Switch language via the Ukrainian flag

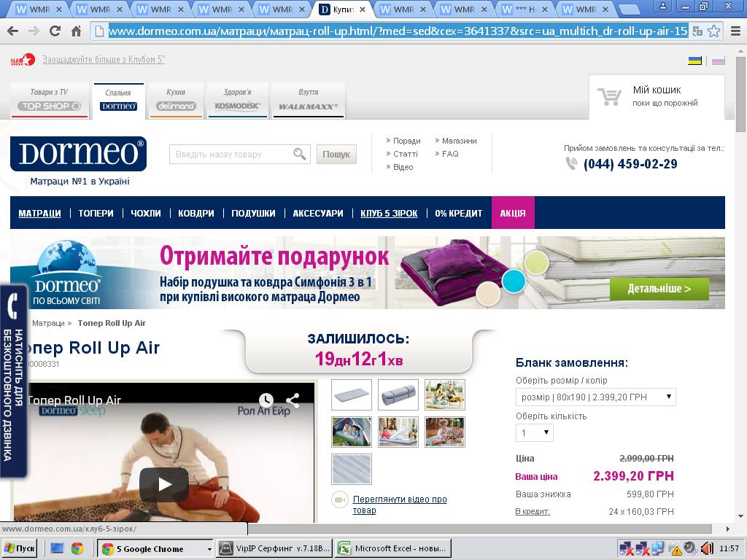(695, 61)
